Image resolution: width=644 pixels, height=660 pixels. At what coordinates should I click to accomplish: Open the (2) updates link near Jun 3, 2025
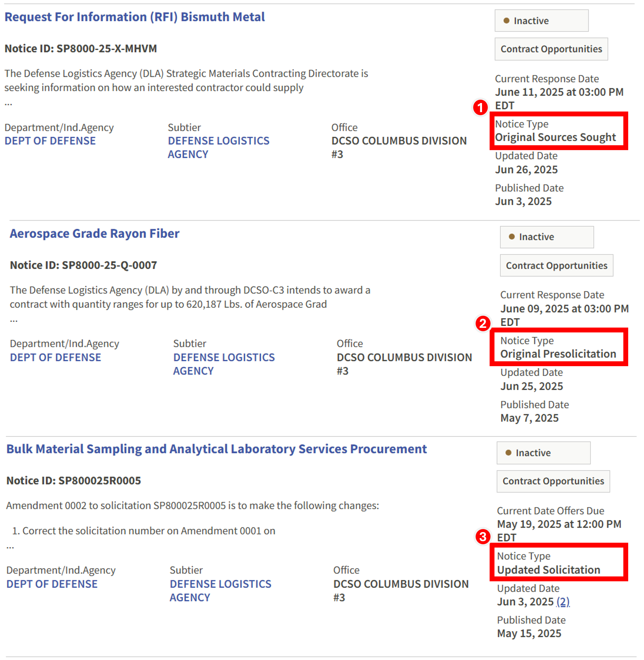(x=563, y=602)
